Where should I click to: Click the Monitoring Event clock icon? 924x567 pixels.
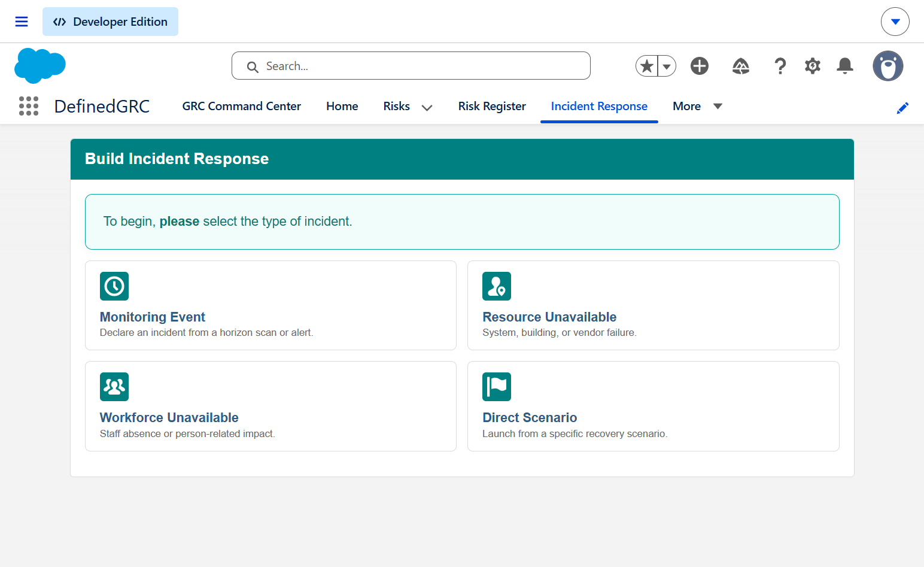(x=114, y=286)
